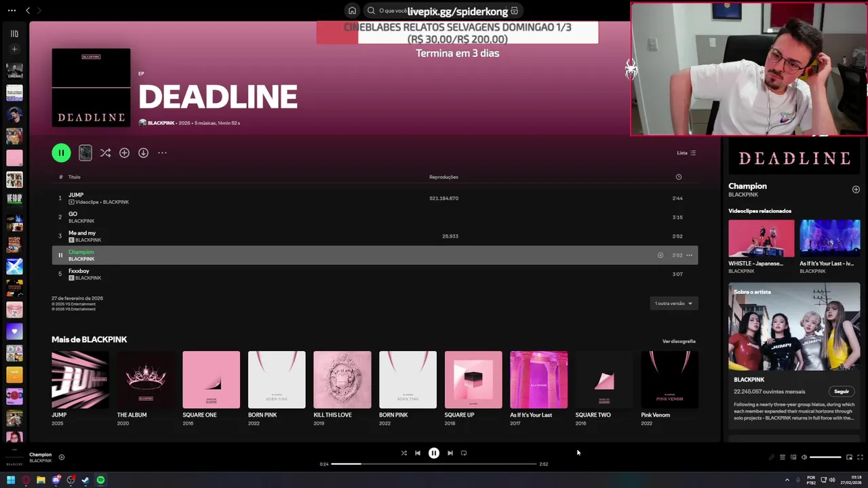
Task: Follow BLACKPINK with Seguir button
Action: (x=842, y=392)
